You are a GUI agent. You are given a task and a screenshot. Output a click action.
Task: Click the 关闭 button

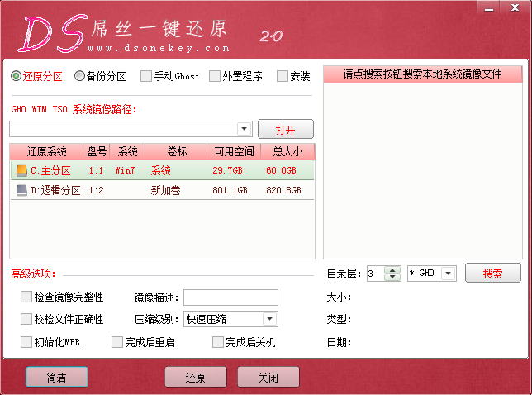click(x=268, y=377)
